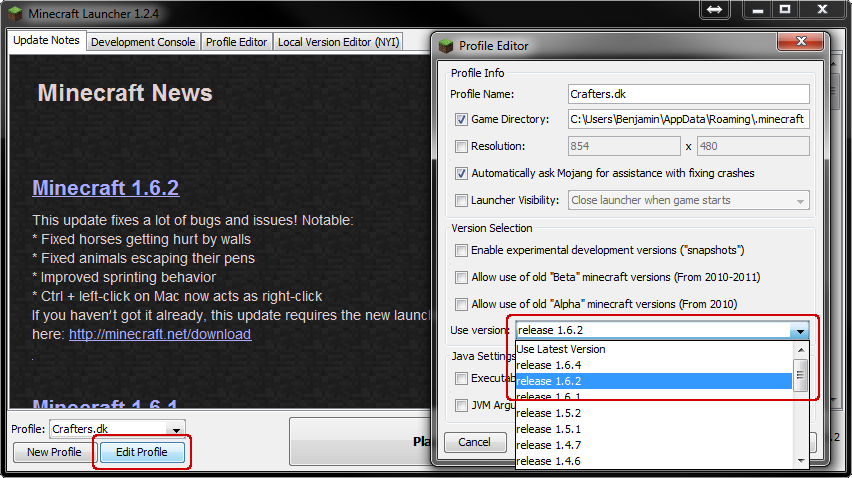Screen dimensions: 852x478
Task: Enable experimental development snapshots checkbox
Action: coord(461,250)
